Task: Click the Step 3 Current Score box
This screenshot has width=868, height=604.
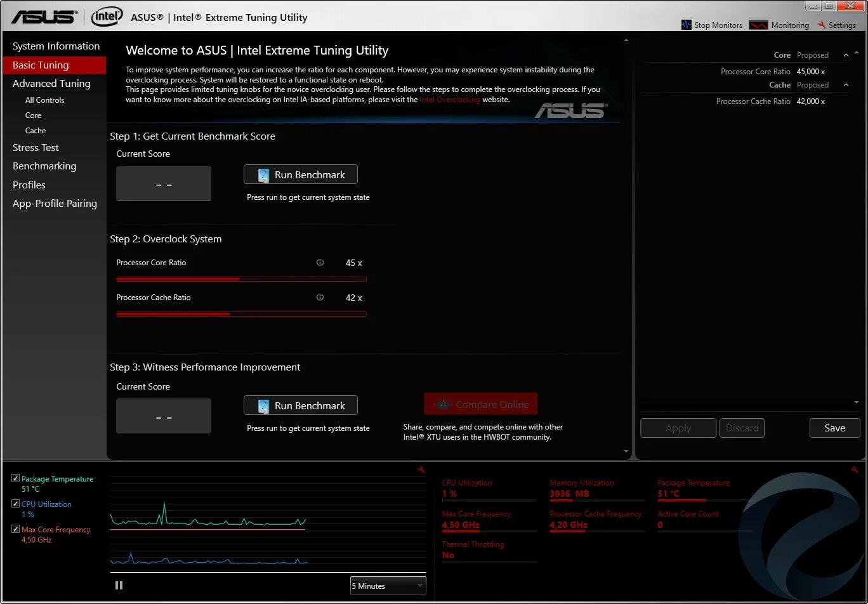Action: coord(164,416)
